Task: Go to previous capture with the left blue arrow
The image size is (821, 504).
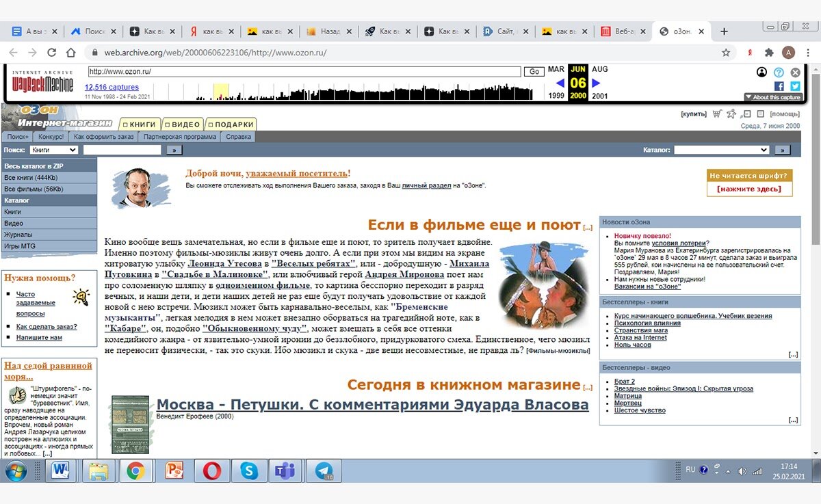Action: [x=560, y=83]
